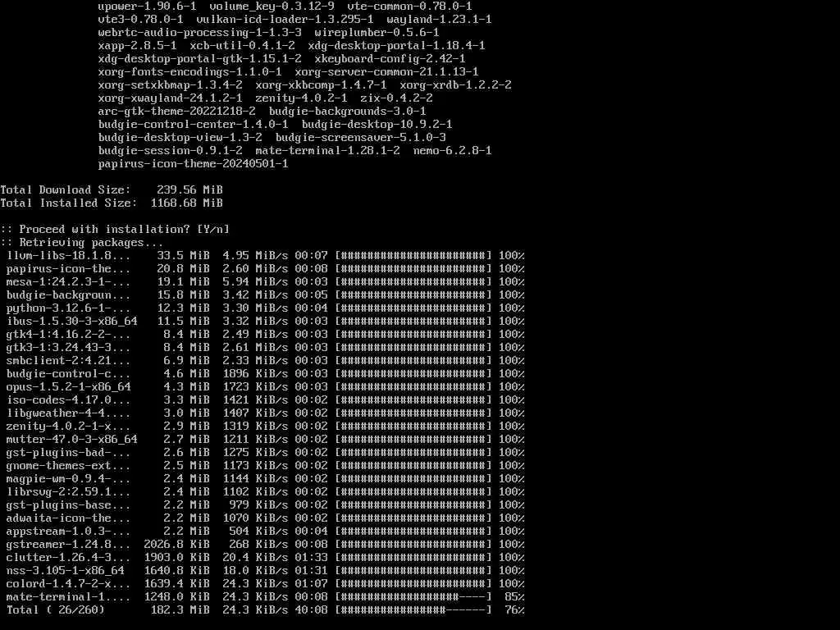Click the xorg-xwayland-24.1.2-1 package name
The image size is (840, 630).
point(171,98)
